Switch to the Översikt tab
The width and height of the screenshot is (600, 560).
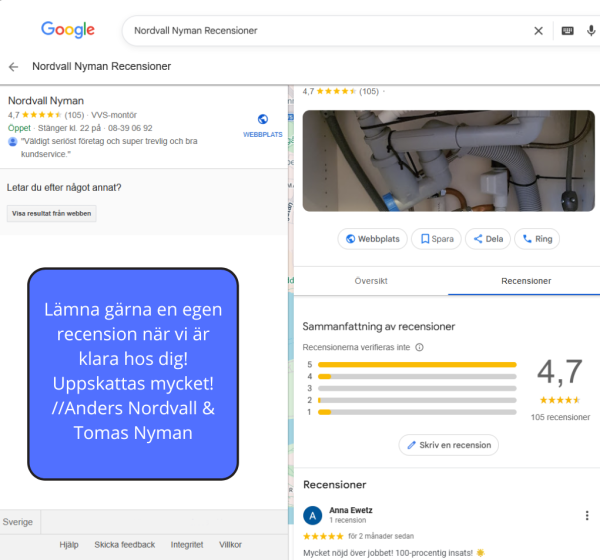(x=371, y=281)
